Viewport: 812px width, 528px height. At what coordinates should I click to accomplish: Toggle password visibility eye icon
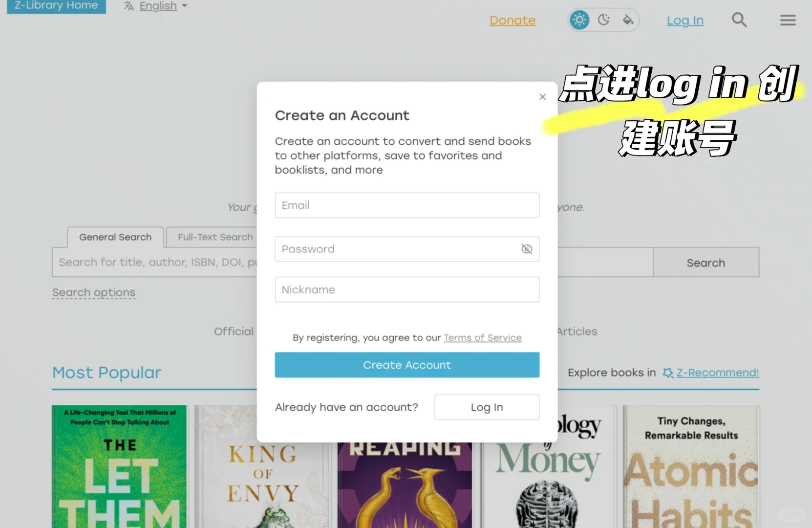(x=527, y=249)
